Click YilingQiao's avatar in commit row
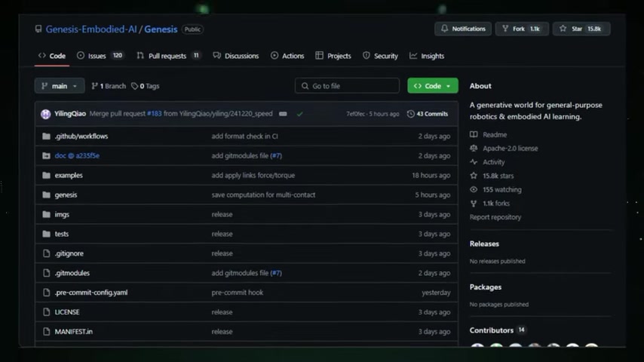The height and width of the screenshot is (362, 644). [45, 114]
